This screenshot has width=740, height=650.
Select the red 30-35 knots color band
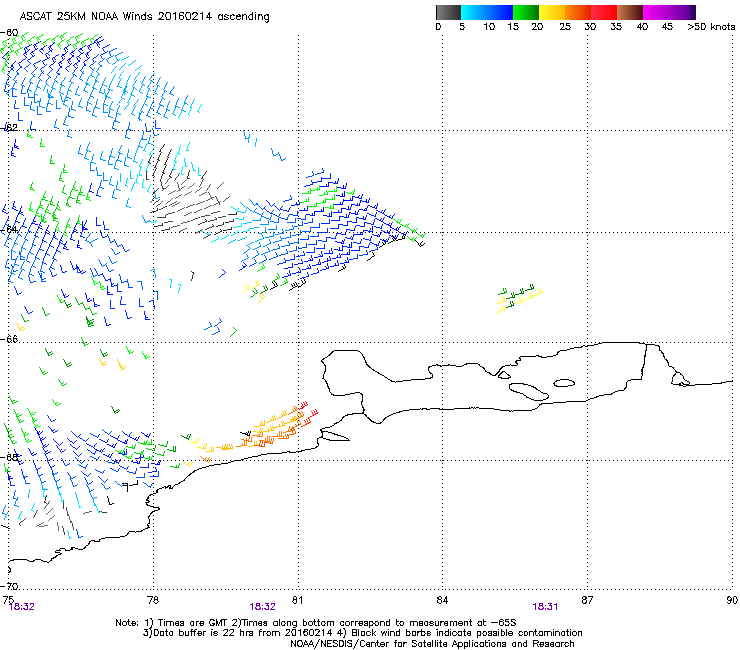pos(604,12)
